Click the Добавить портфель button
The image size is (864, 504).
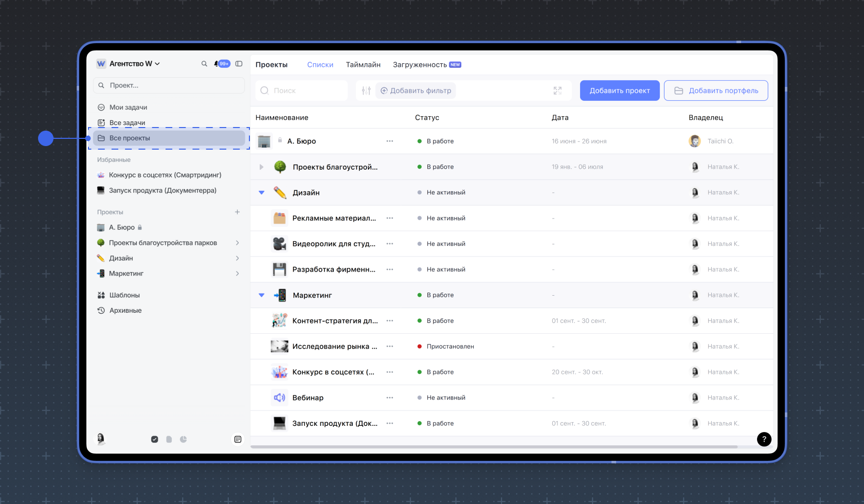click(x=716, y=91)
